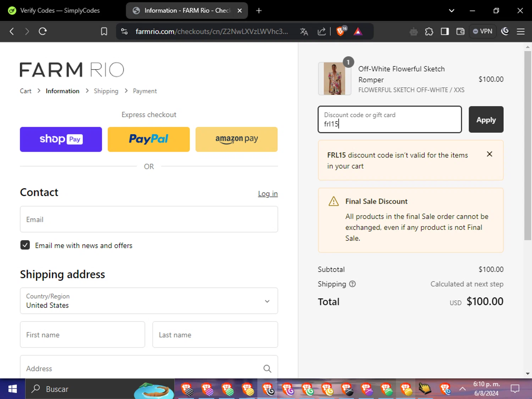Click the page vertical scrollbar
This screenshot has height=399, width=532.
[528, 145]
